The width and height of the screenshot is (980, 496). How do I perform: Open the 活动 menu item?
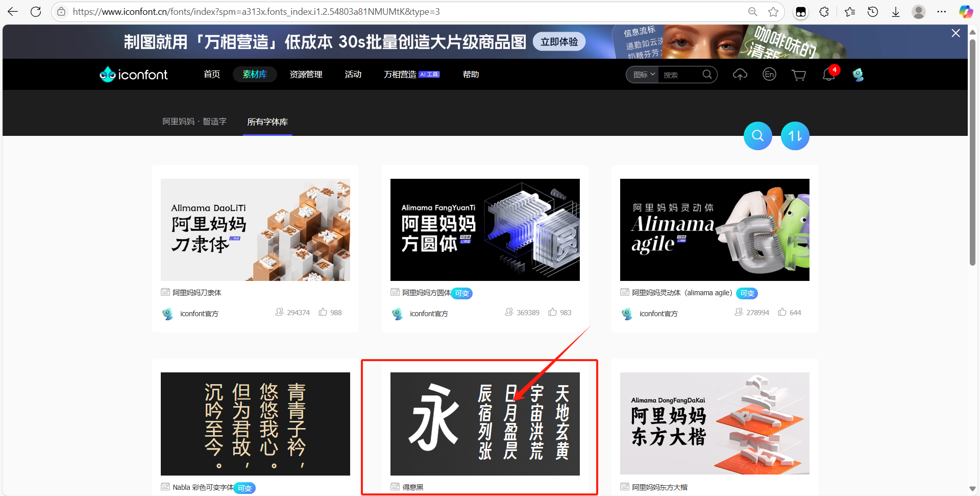tap(353, 75)
